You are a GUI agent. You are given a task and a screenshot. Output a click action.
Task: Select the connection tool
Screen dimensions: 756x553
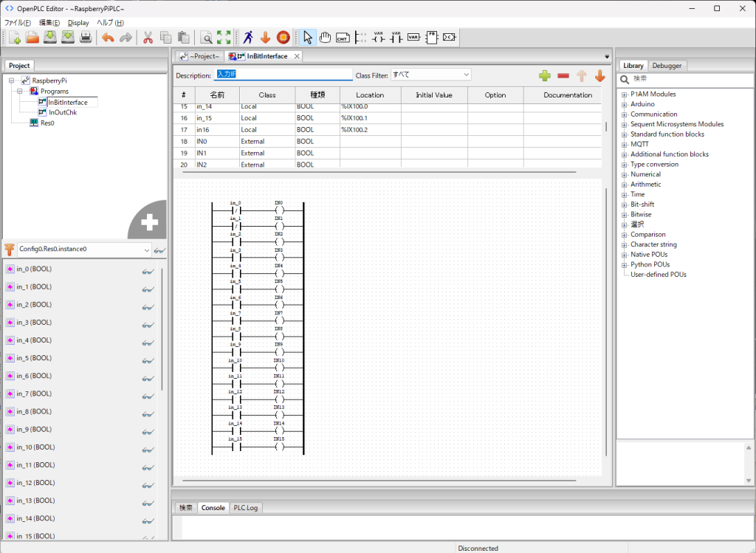(450, 38)
